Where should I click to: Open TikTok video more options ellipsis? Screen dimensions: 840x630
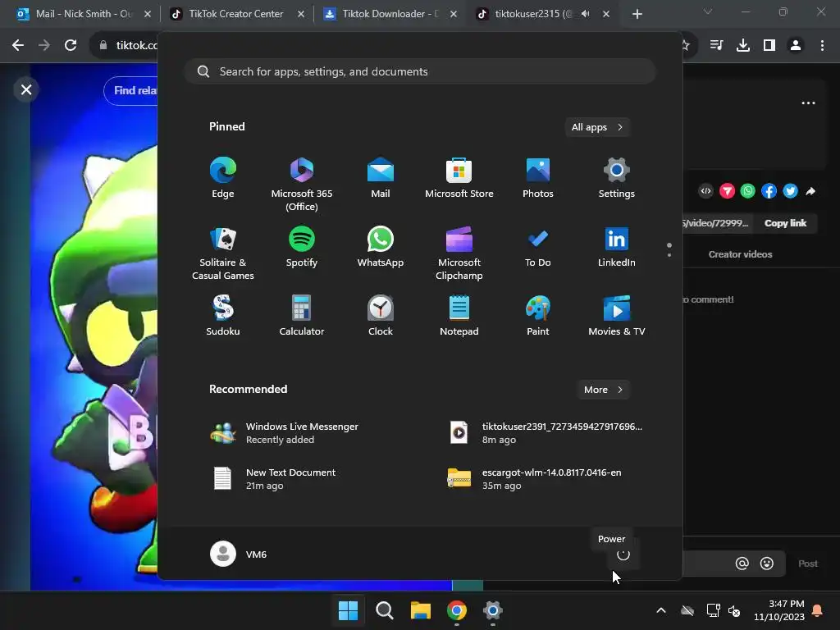(808, 103)
